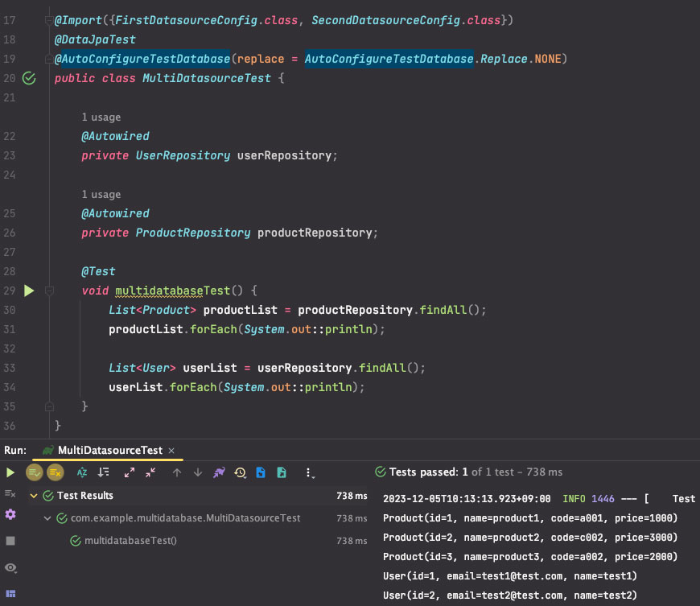Click the class run gutter icon on line 20
700x606 pixels.
29,78
